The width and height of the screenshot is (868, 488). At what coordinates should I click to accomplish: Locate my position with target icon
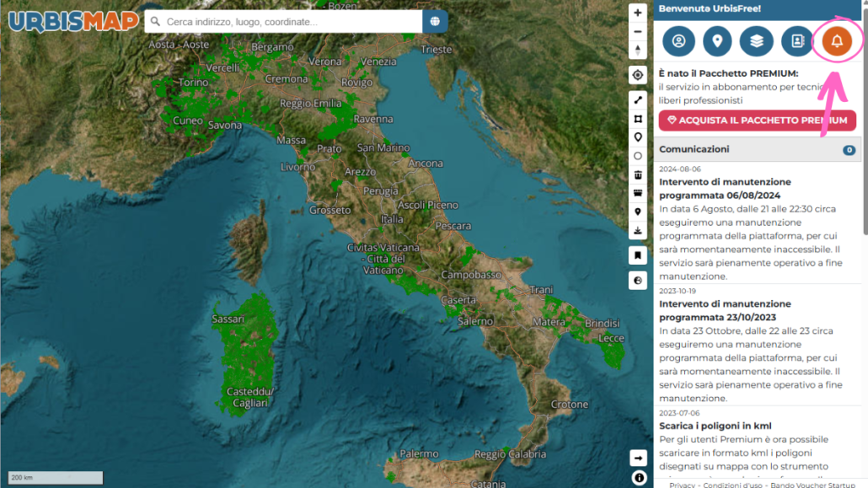638,75
